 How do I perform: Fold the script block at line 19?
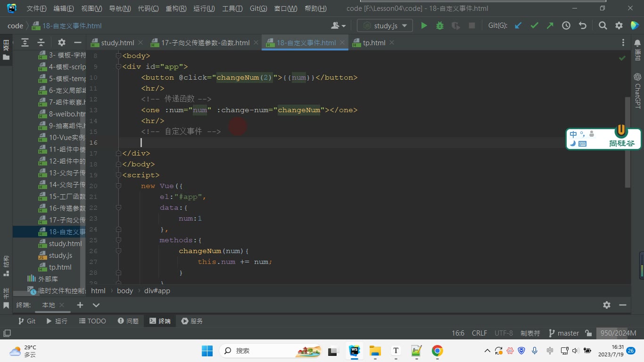(118, 175)
